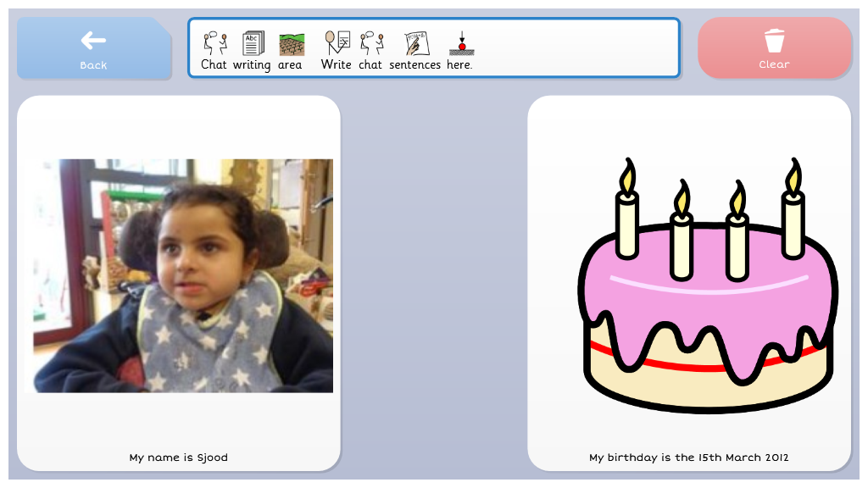Select the lowercase 'chat' people symbol
Screen dimensions: 868x488
(371, 43)
